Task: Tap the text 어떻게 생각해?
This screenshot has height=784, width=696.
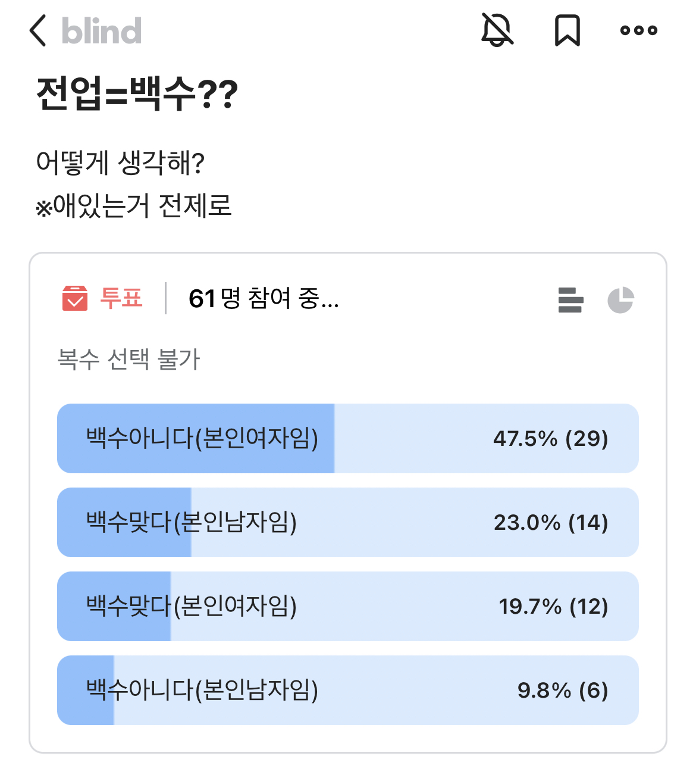Action: [x=120, y=163]
